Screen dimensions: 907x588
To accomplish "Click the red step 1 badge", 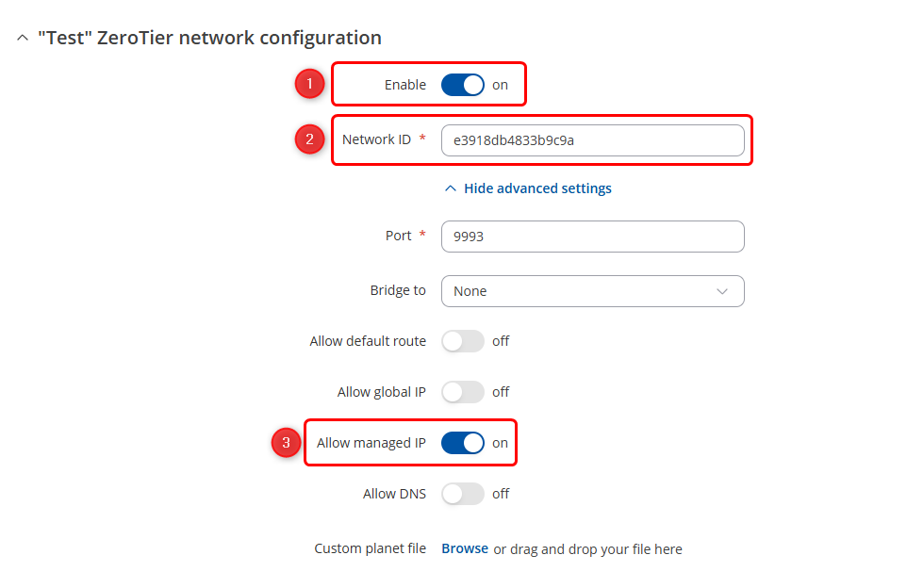I will click(309, 85).
